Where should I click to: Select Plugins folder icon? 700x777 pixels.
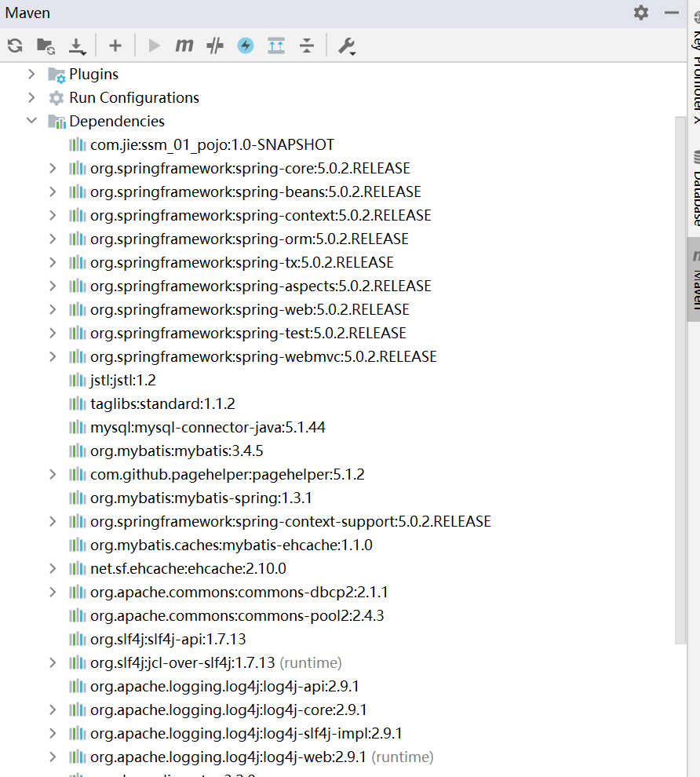coord(57,75)
